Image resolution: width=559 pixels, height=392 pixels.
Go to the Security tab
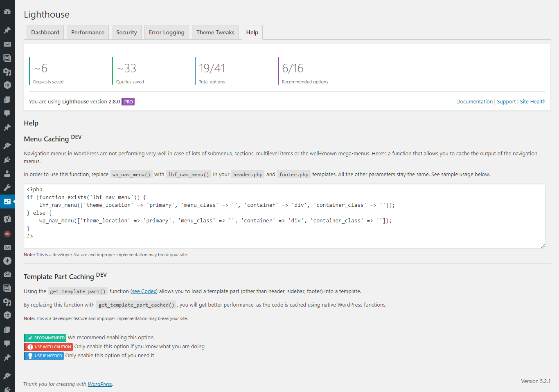coord(126,32)
